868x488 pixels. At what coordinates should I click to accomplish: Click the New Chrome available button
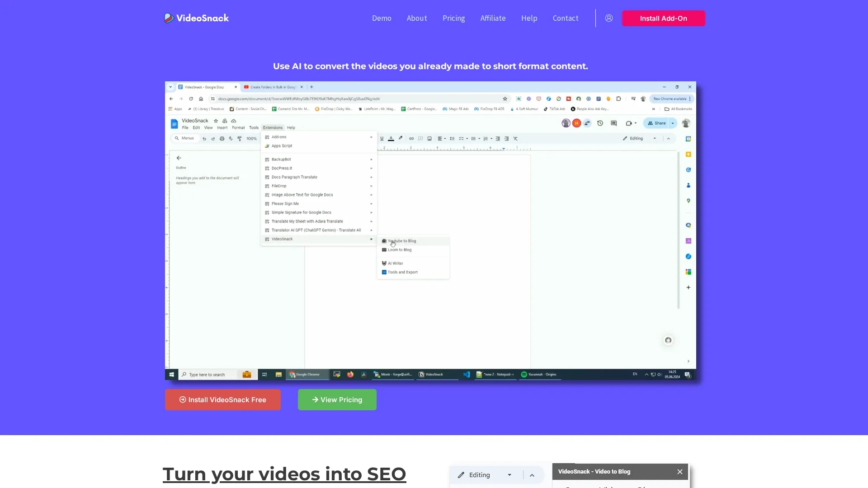671,99
